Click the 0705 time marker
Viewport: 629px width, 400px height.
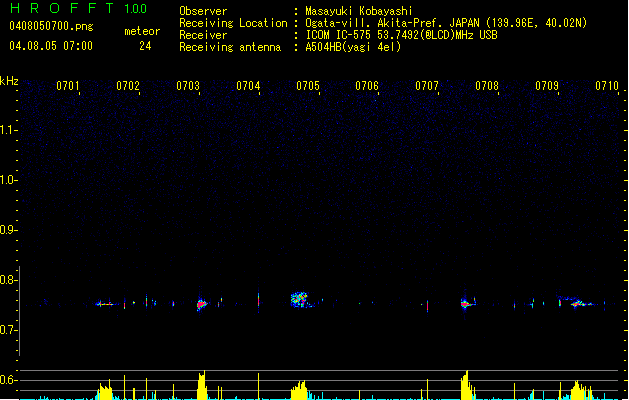(x=308, y=86)
